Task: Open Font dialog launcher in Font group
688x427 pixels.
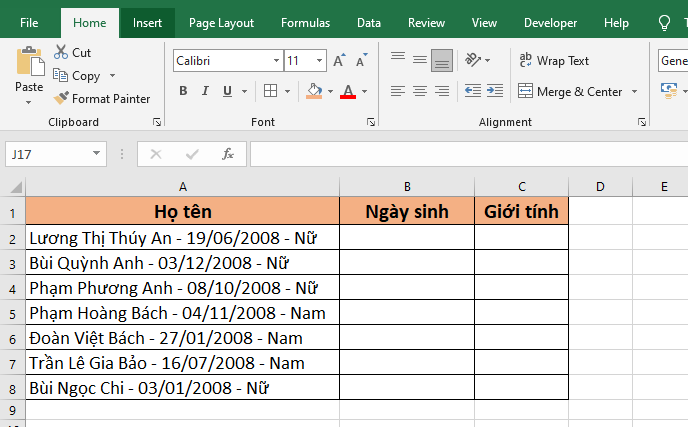Action: coord(371,122)
